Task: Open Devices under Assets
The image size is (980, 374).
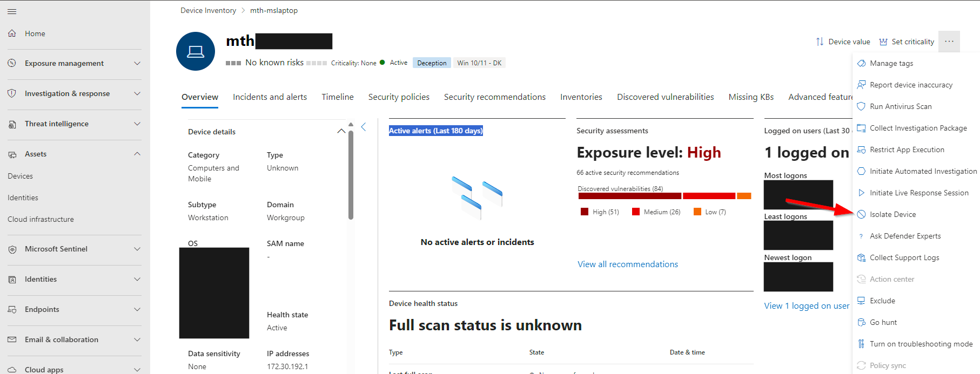Action: click(20, 176)
